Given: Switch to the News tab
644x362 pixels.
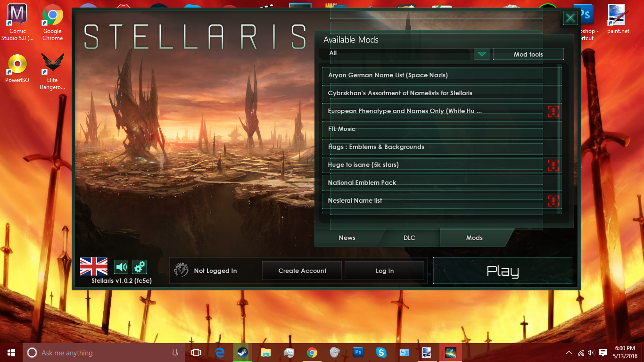Looking at the screenshot, I should click(x=347, y=238).
